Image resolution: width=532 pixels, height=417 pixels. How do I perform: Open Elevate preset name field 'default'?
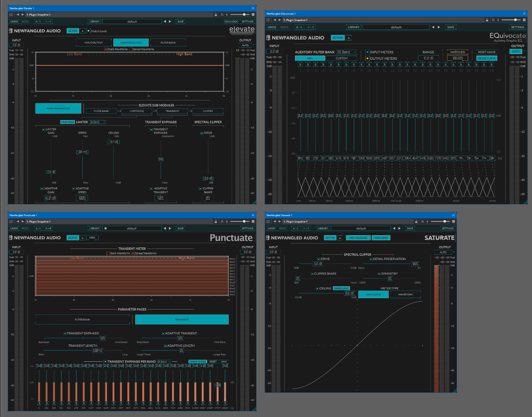coord(132,22)
